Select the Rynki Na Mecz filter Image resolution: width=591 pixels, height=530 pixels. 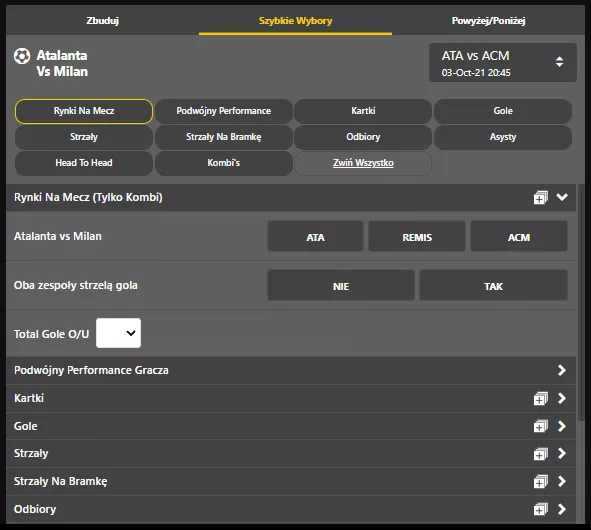(x=84, y=111)
